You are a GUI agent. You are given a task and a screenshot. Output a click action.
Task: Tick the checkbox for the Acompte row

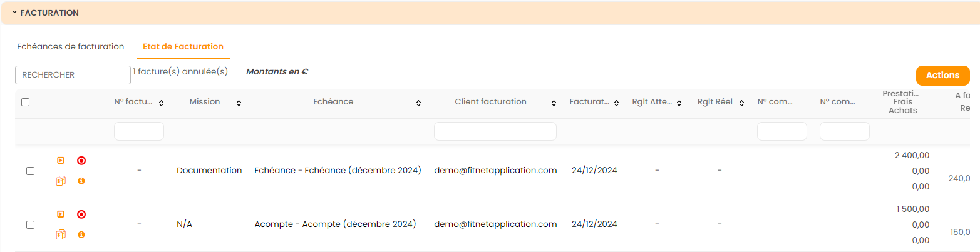[x=31, y=225]
